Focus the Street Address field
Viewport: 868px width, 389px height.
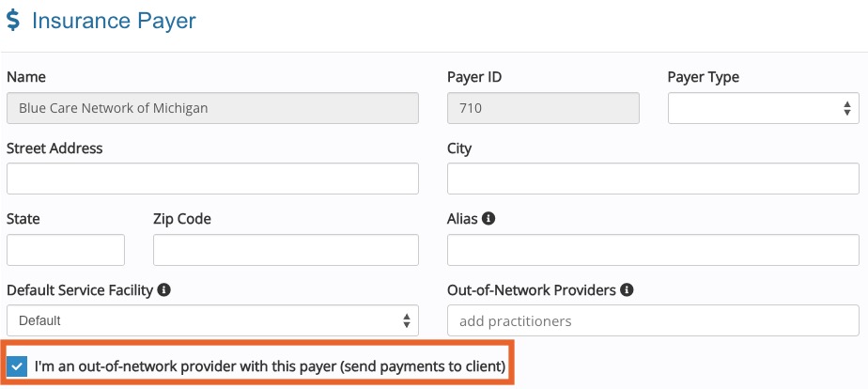(x=212, y=179)
